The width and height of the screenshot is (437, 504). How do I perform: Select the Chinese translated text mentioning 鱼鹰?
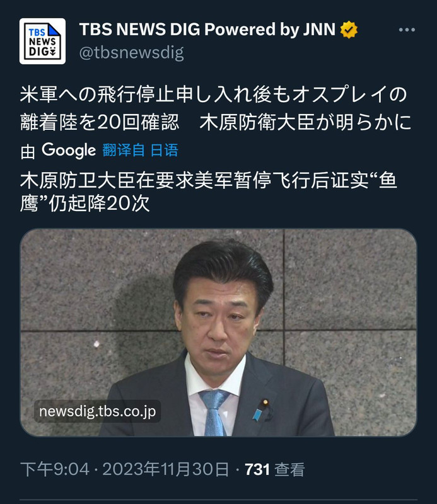[x=209, y=192]
